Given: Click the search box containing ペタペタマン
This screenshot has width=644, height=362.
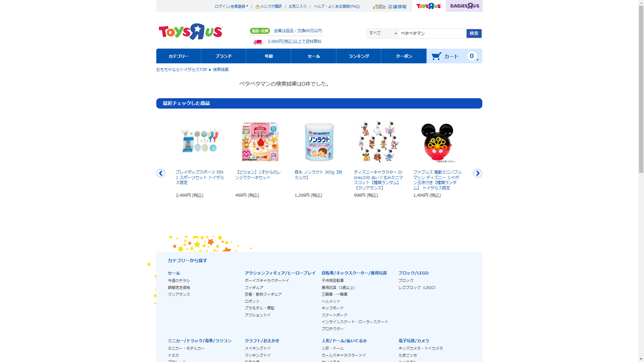Looking at the screenshot, I should click(x=432, y=33).
